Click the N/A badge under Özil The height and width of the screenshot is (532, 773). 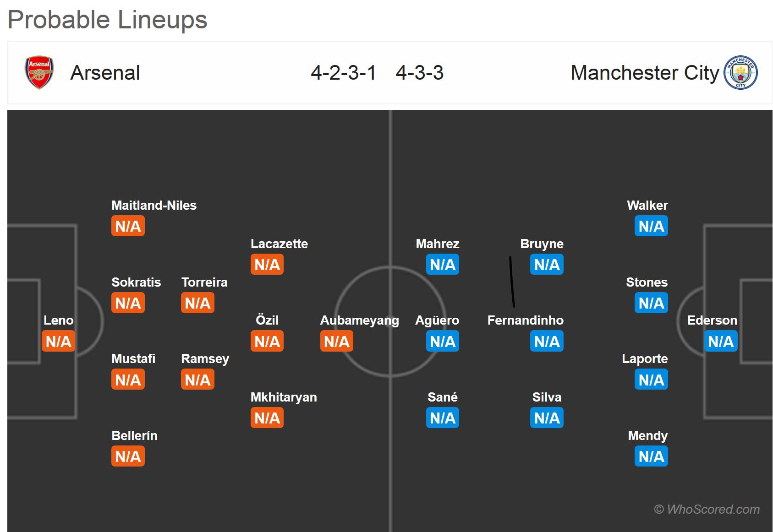click(267, 342)
